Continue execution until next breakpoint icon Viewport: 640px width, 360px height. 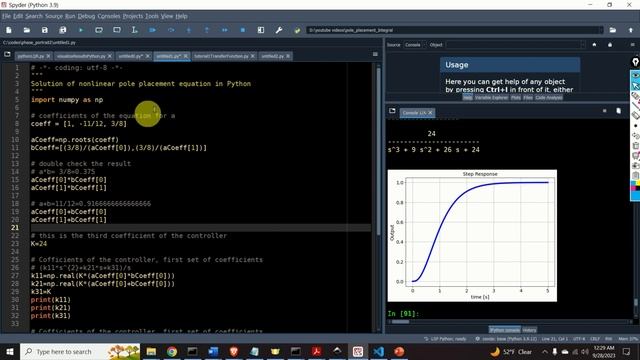[224, 30]
